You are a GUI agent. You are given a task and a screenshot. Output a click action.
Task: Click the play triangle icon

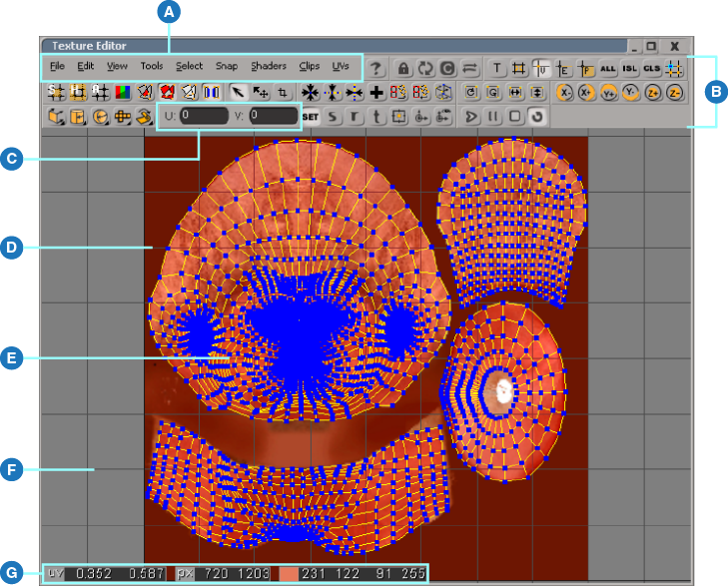pos(471,116)
